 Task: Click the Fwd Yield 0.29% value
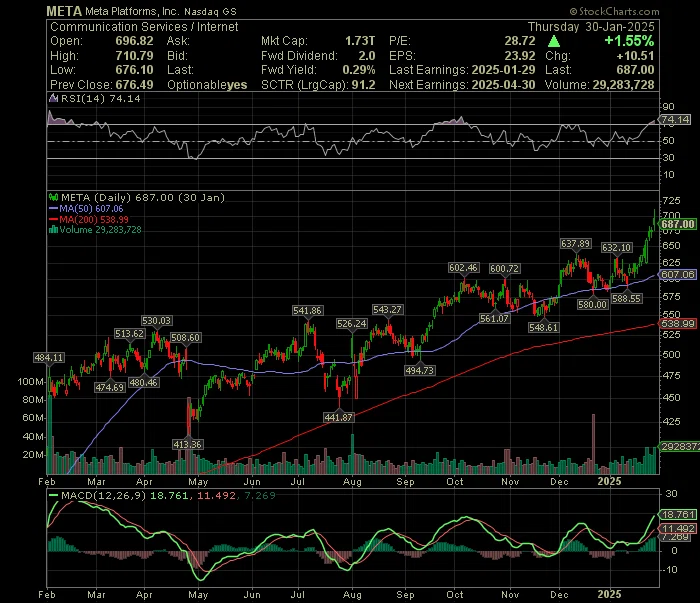click(x=359, y=70)
